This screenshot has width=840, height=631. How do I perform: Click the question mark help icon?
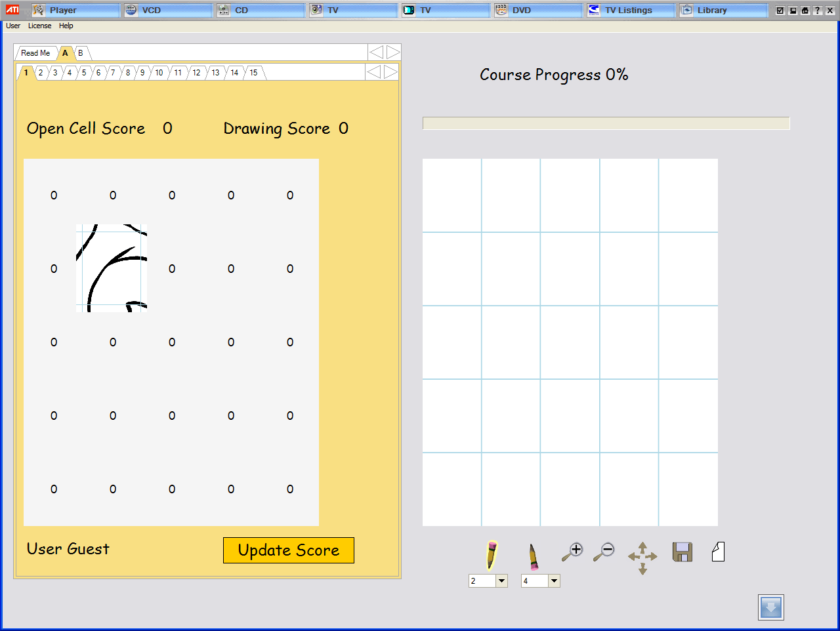pos(818,10)
